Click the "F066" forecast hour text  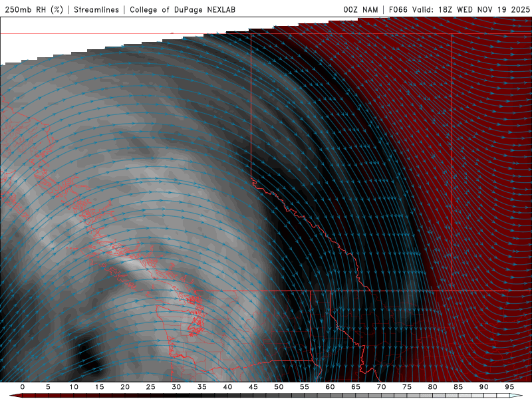pyautogui.click(x=398, y=9)
